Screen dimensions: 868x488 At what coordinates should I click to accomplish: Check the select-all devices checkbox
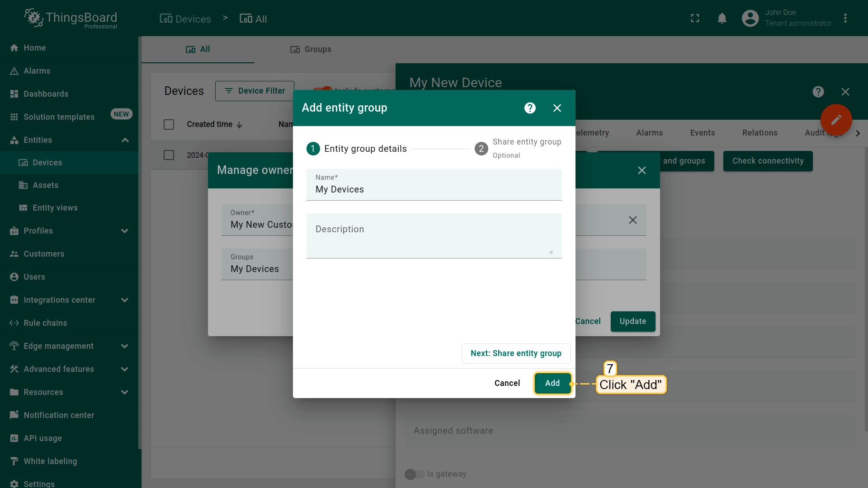(x=169, y=124)
